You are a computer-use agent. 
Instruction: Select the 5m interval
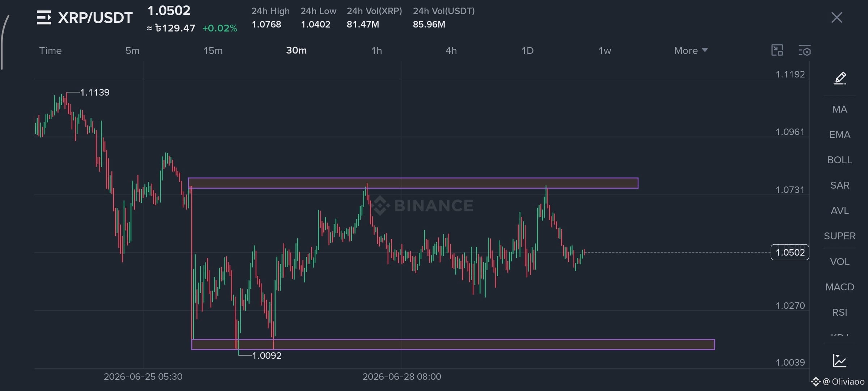(x=132, y=51)
